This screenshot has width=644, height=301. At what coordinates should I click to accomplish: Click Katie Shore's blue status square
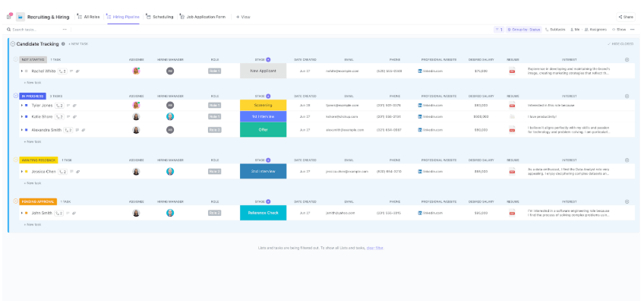(27, 117)
